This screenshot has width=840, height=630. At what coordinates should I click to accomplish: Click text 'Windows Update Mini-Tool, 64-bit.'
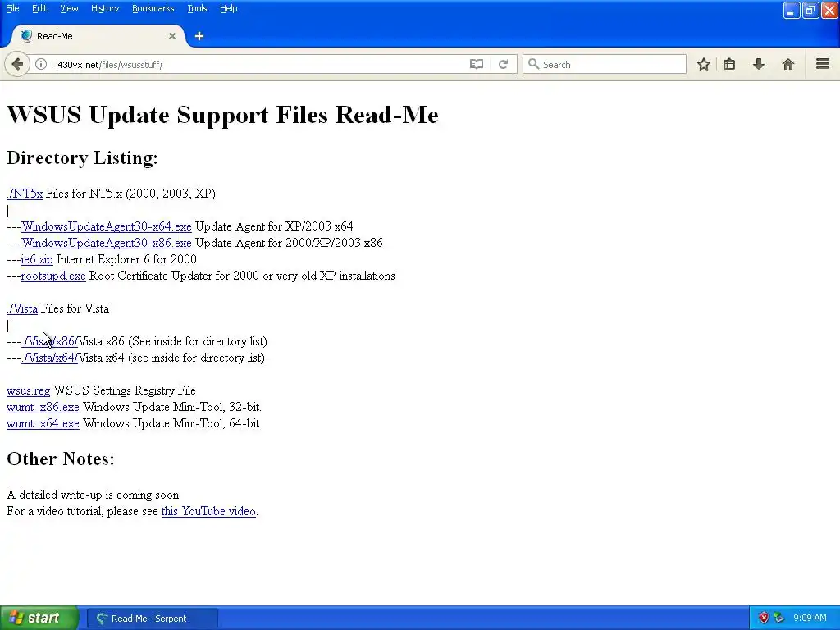pos(172,423)
